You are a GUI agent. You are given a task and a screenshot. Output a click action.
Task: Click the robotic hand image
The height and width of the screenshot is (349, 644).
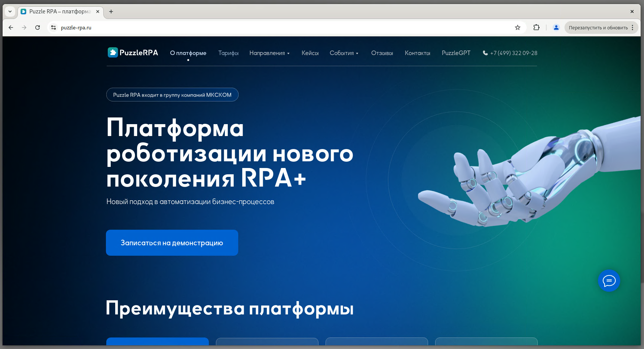click(529, 172)
